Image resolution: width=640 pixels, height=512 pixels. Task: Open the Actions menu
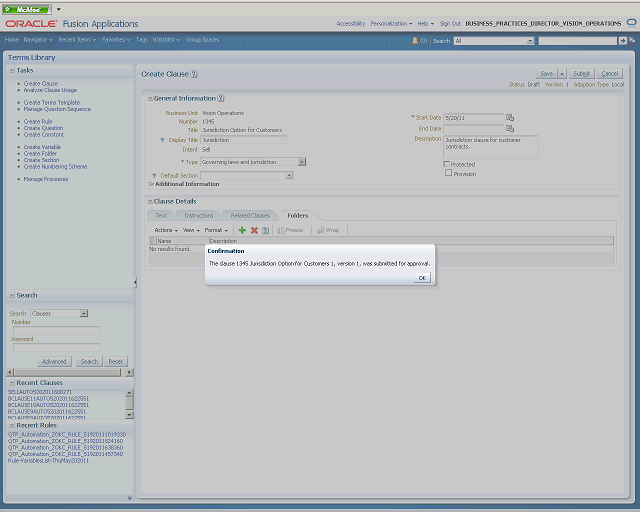pyautogui.click(x=166, y=230)
